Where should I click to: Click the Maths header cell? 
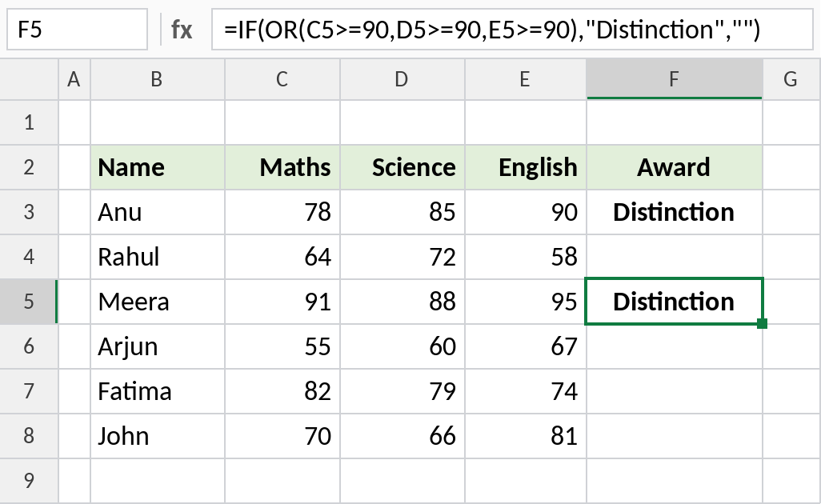282,167
